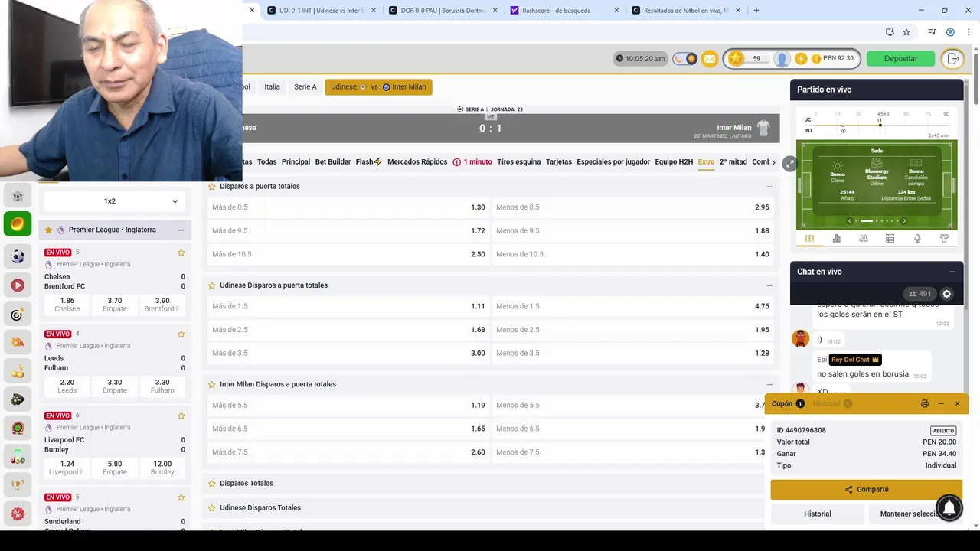Click the notification bell icon
The image size is (980, 551).
pos(949,509)
